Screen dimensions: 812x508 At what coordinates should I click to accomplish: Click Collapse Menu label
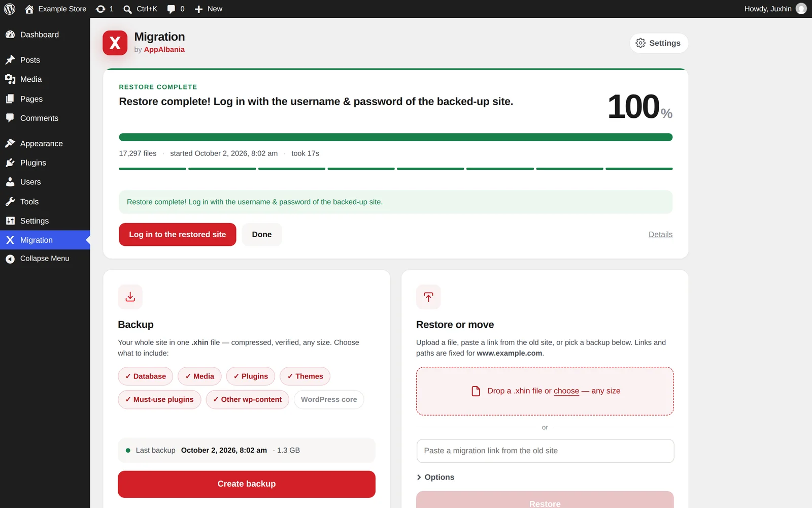tap(45, 259)
